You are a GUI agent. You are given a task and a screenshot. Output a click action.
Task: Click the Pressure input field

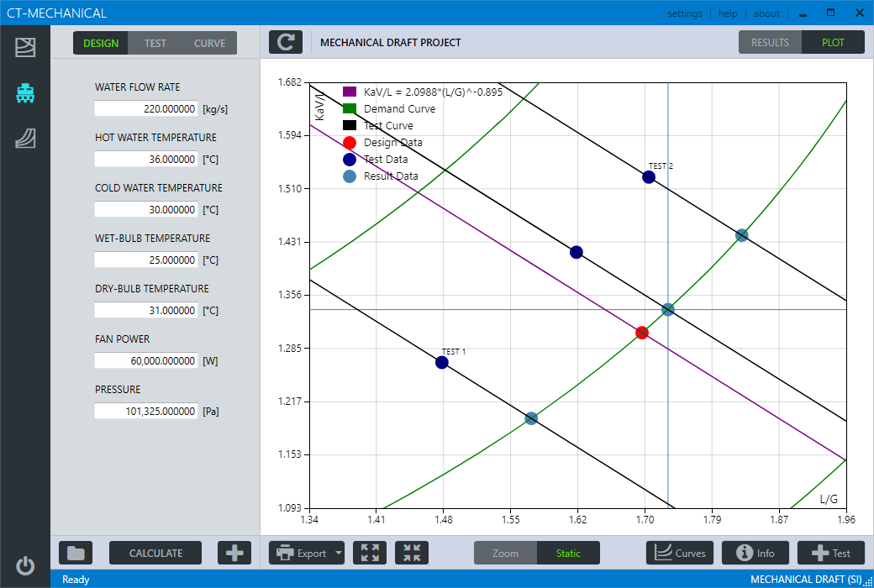(x=146, y=412)
